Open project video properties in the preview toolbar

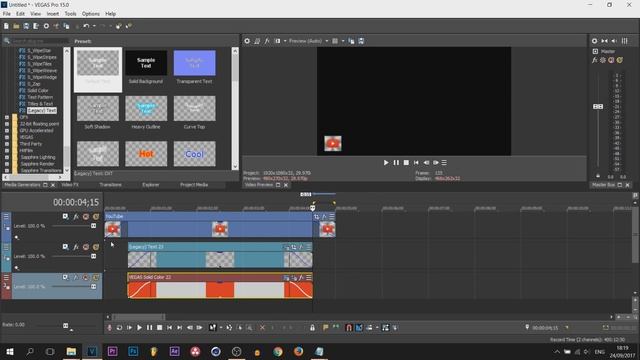pyautogui.click(x=247, y=41)
